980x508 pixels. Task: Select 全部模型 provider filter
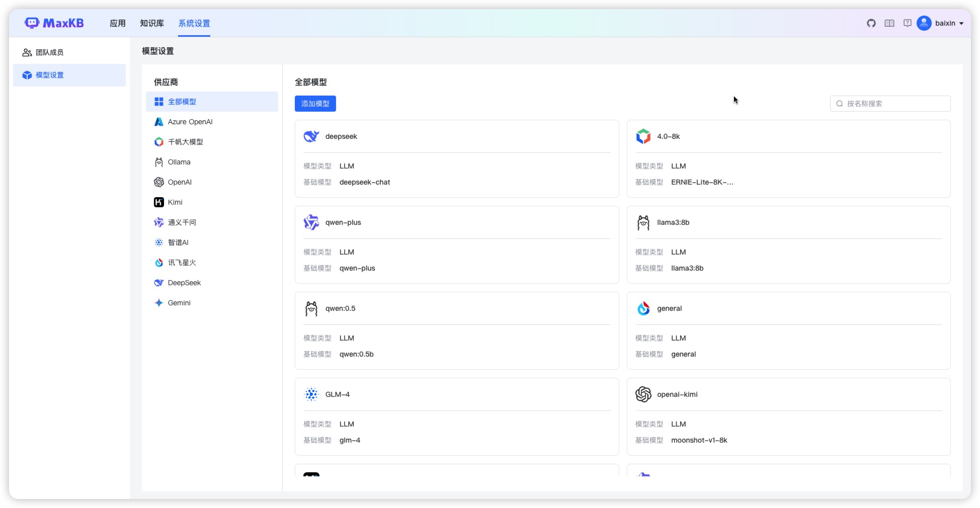(x=212, y=102)
